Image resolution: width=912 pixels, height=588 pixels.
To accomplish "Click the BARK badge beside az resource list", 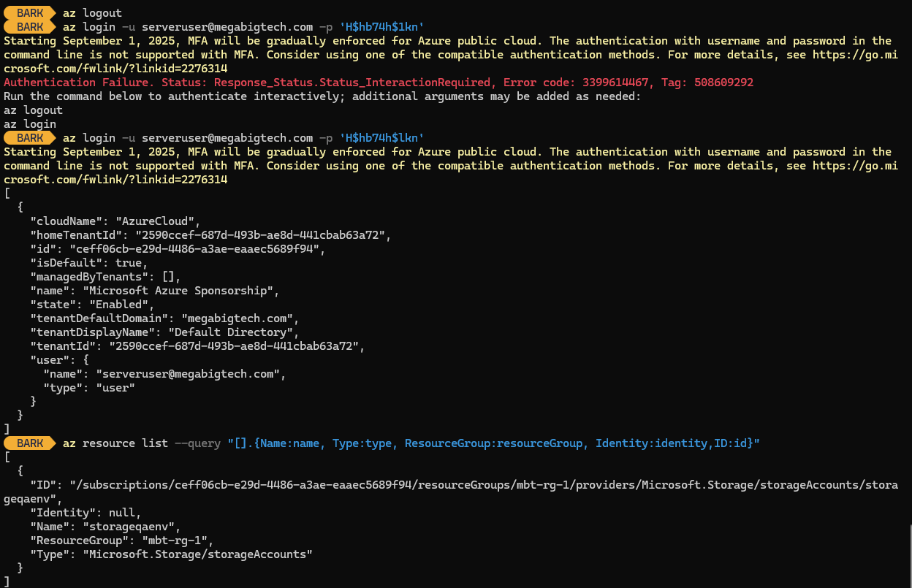I will (x=29, y=443).
